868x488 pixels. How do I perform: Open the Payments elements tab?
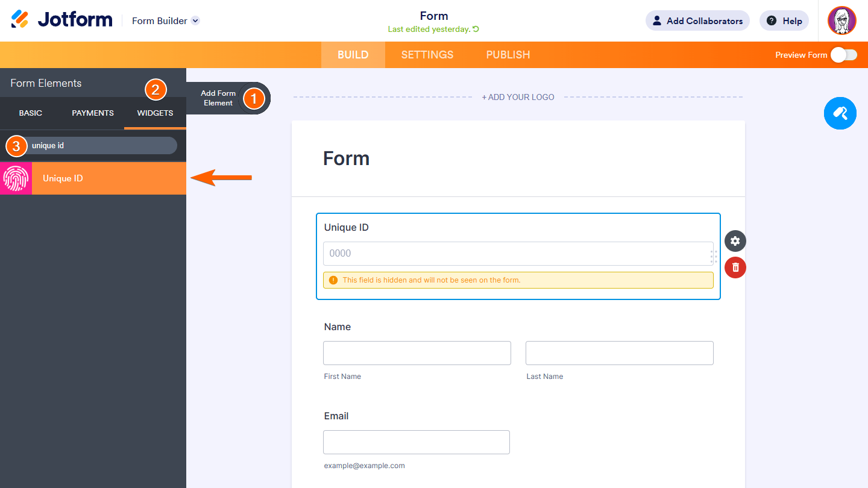click(93, 113)
